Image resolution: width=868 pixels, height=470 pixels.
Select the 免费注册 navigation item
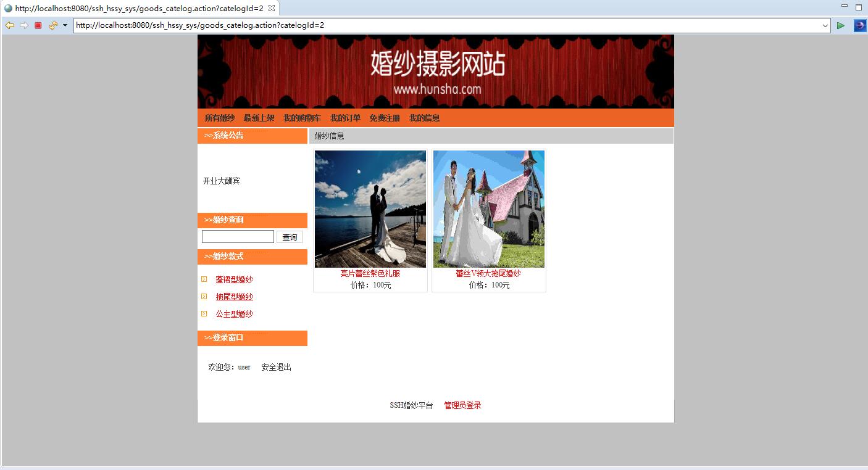[x=384, y=118]
